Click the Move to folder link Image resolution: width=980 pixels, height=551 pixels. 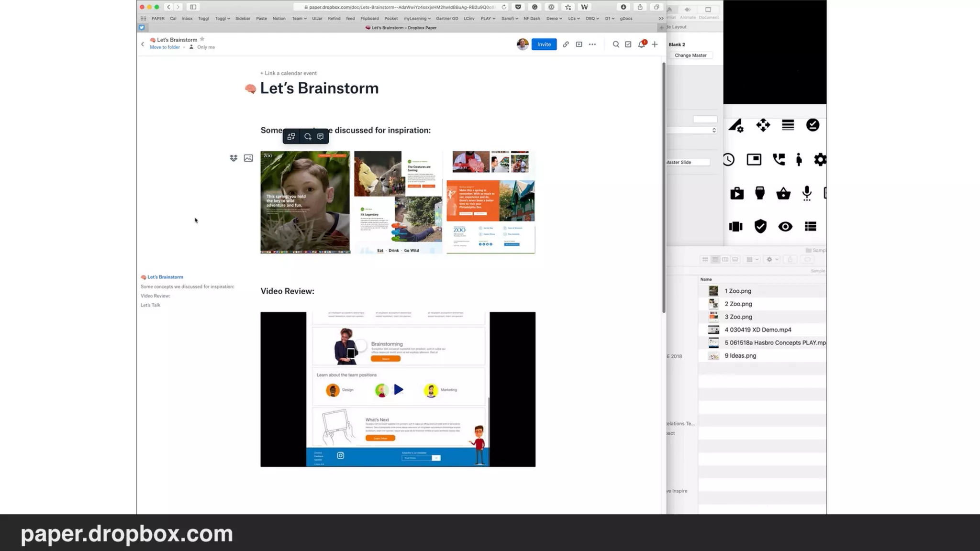click(x=165, y=47)
